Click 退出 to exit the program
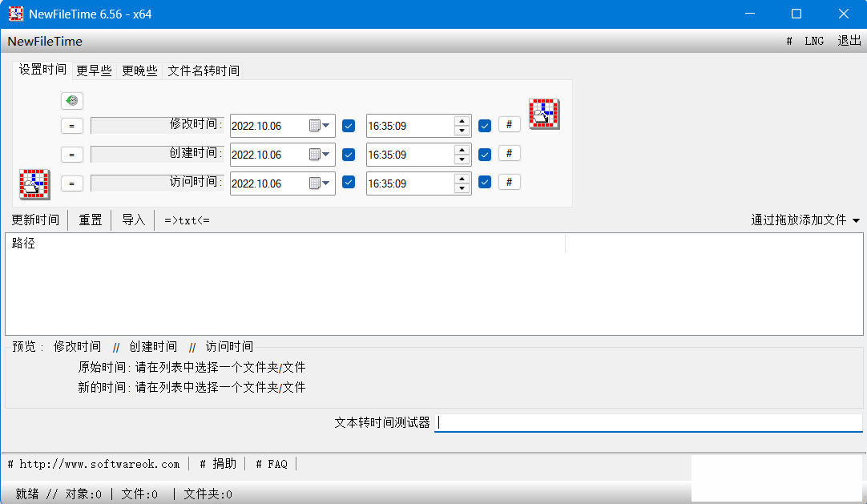This screenshot has height=504, width=867. [849, 41]
